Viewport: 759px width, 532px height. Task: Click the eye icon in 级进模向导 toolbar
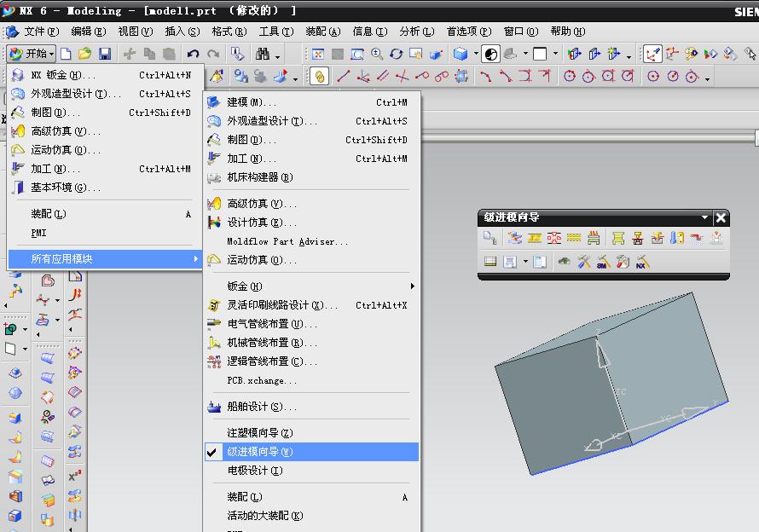(x=564, y=262)
